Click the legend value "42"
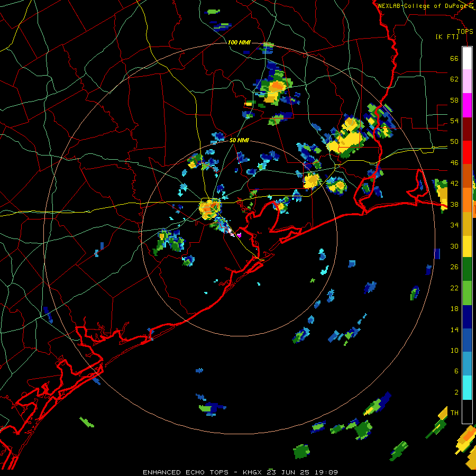Image resolution: width=476 pixels, height=476 pixels. point(454,184)
